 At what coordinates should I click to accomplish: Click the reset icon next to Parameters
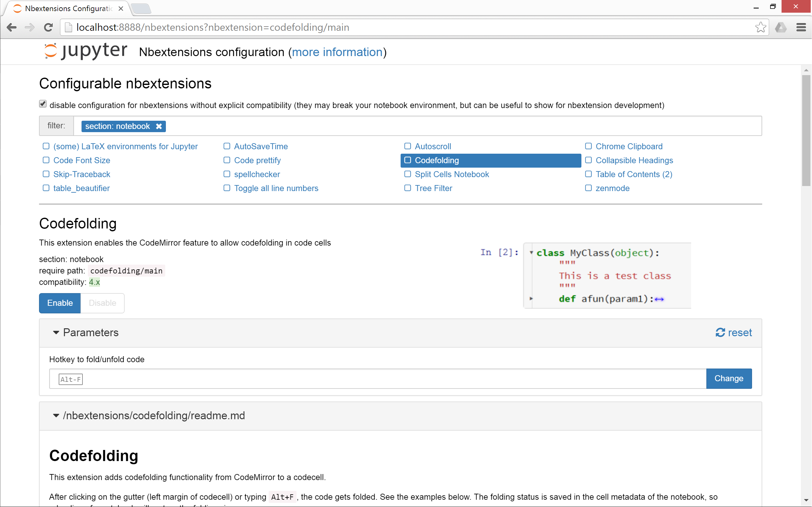point(720,332)
